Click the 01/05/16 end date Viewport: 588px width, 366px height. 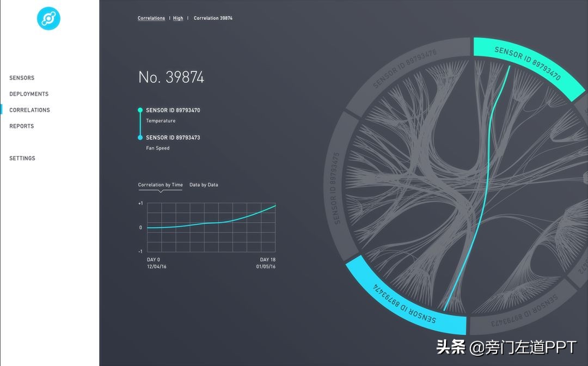[x=266, y=267]
